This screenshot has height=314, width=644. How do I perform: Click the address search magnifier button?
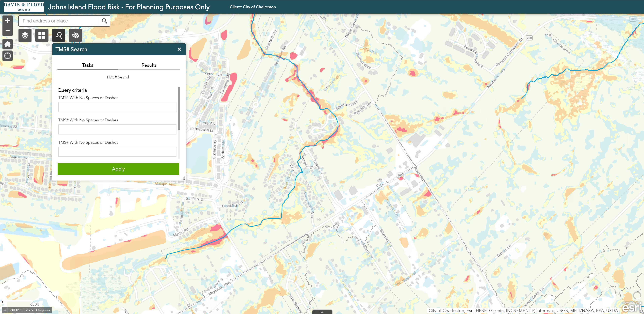104,21
